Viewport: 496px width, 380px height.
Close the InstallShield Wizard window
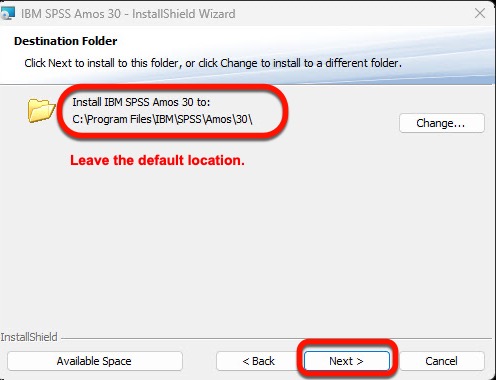coord(480,13)
